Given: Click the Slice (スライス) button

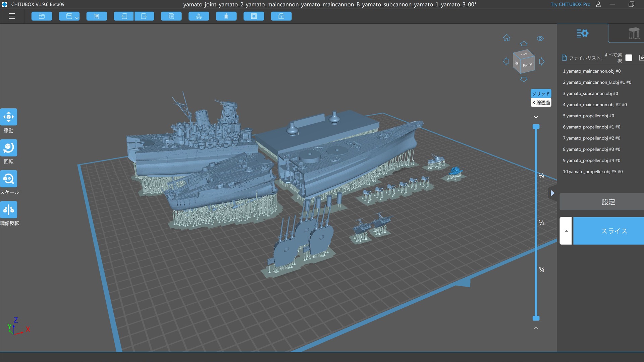Looking at the screenshot, I should click(x=613, y=231).
